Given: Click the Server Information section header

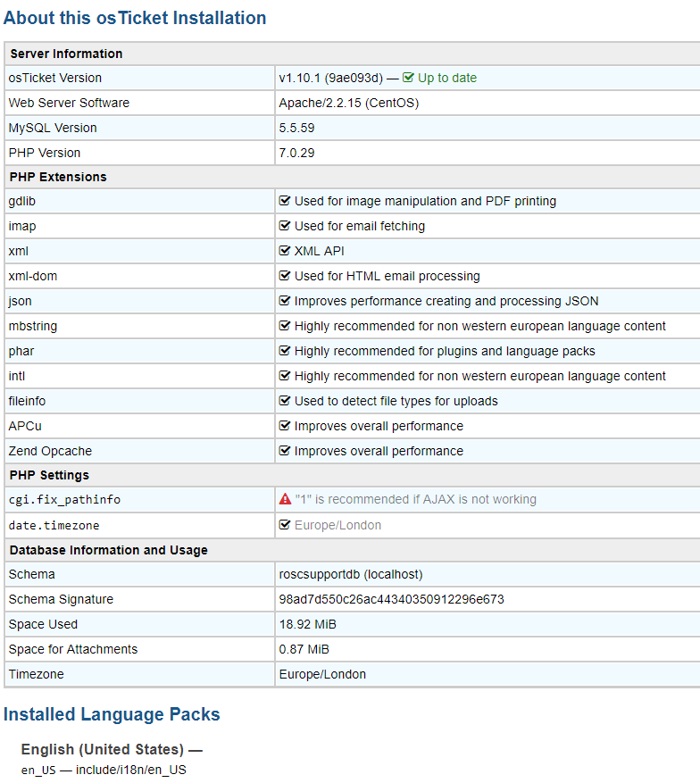Looking at the screenshot, I should pyautogui.click(x=66, y=54).
